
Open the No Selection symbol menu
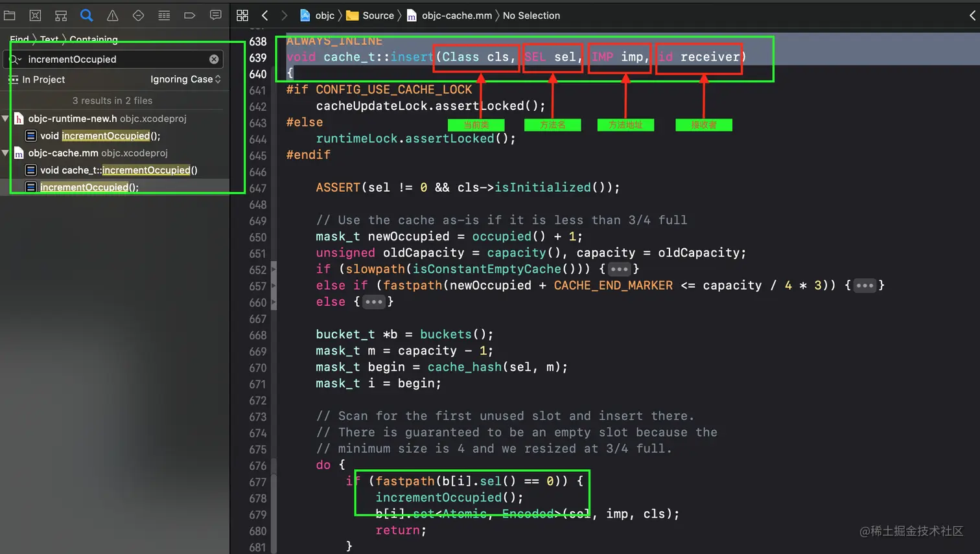[531, 16]
